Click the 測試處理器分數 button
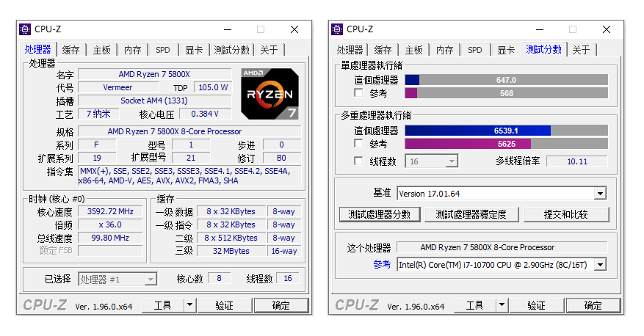The width and height of the screenshot is (644, 336). [x=380, y=214]
